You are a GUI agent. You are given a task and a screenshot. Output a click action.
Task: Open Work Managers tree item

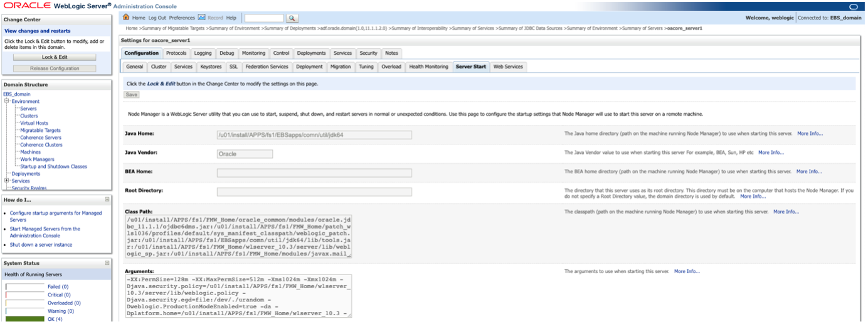37,159
